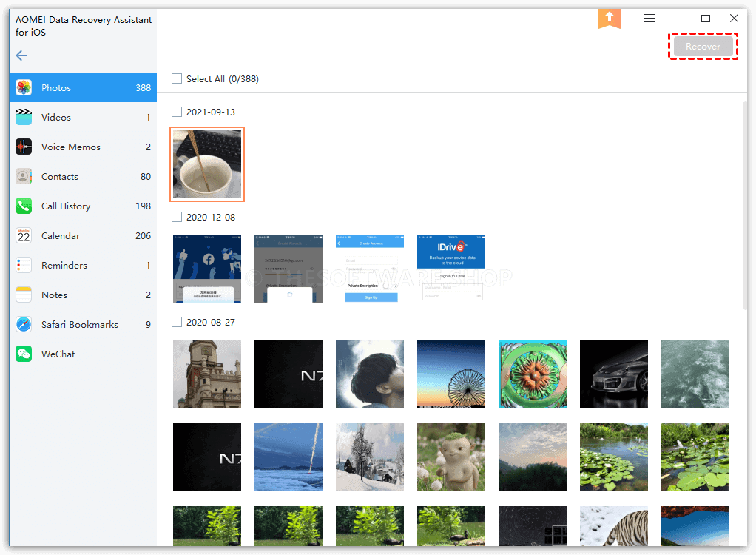Screen dimensions: 756x555
Task: Select the Ferris wheel sunset photo
Action: [x=450, y=374]
